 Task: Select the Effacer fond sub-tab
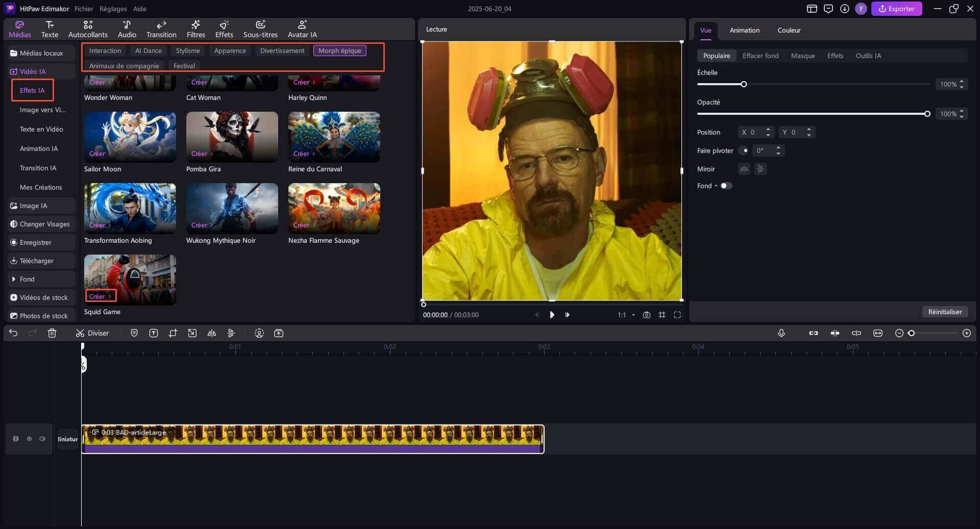(760, 56)
